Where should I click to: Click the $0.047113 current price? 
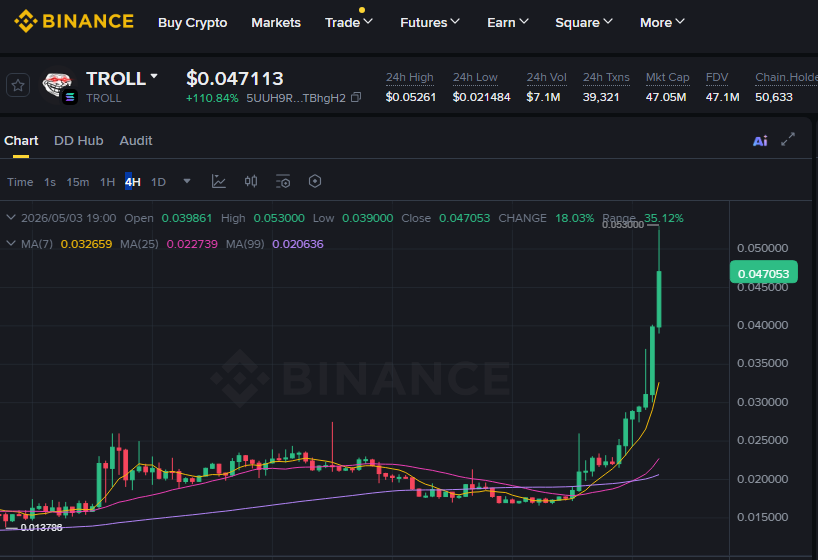pyautogui.click(x=235, y=78)
